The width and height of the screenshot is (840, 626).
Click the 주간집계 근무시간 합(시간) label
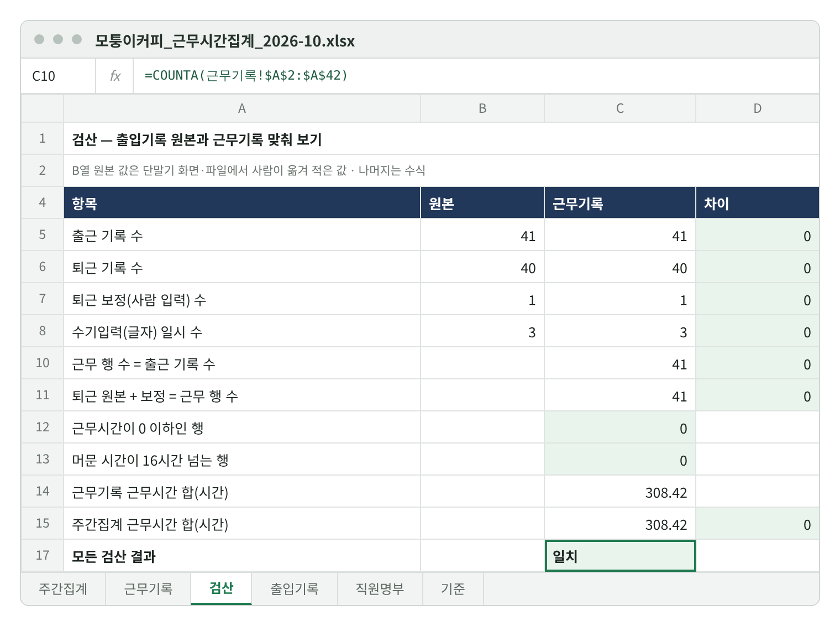coord(242,524)
